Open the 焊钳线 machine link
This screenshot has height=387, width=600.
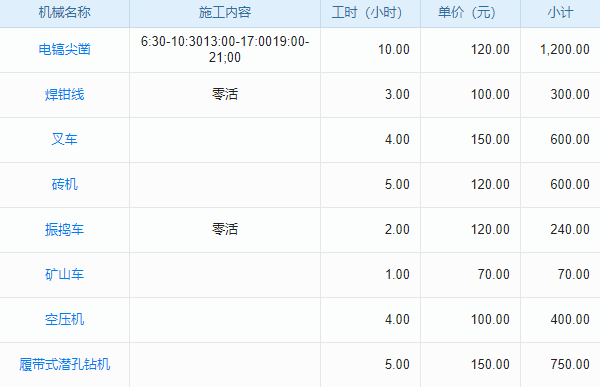click(x=64, y=94)
